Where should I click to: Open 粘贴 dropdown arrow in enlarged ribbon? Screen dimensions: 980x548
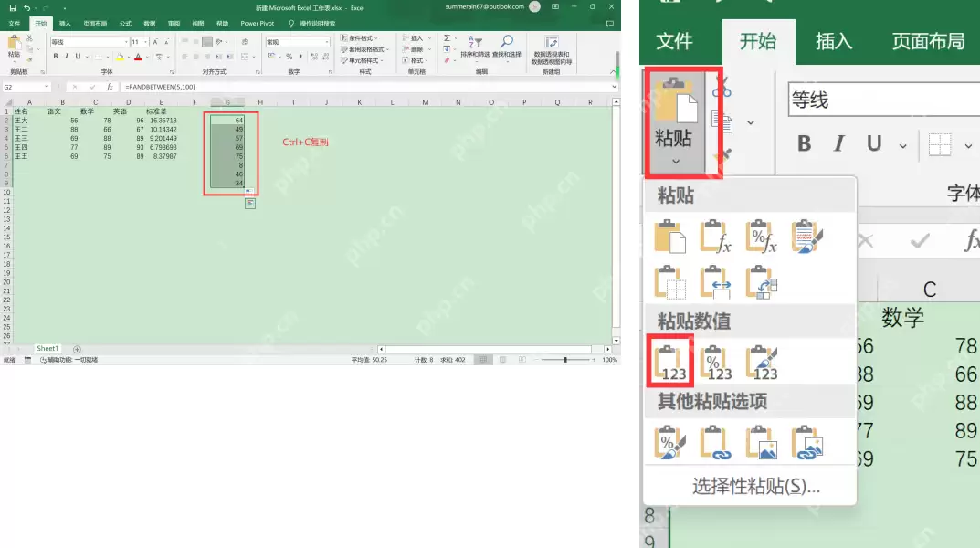point(675,162)
